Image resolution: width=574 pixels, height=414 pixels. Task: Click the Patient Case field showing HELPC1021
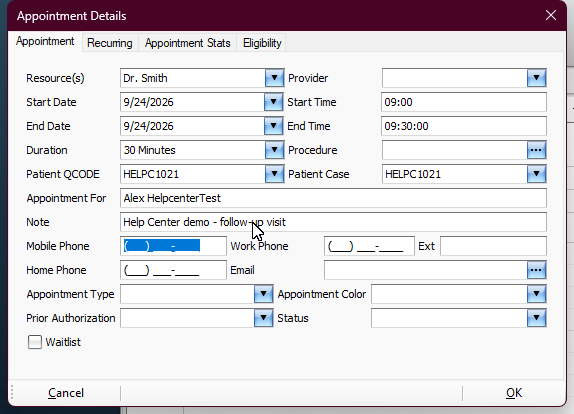point(455,174)
